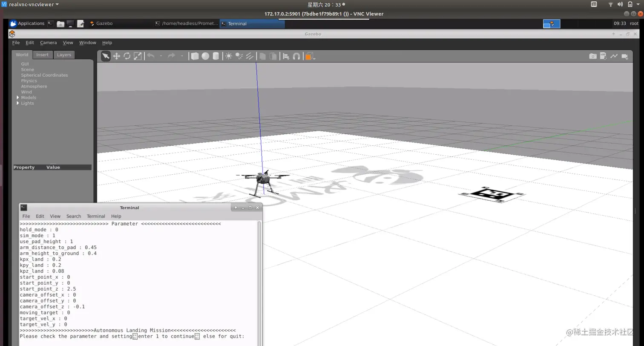Switch to the World tab
The height and width of the screenshot is (346, 644).
point(22,55)
